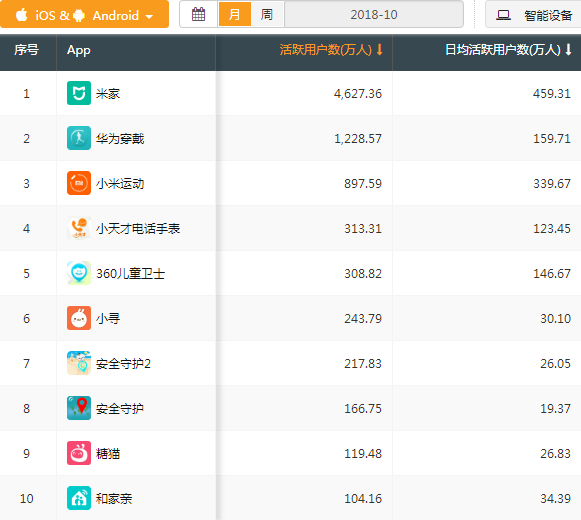Open the 和家亲 app name link
Screen dimensions: 581x520
(114, 499)
